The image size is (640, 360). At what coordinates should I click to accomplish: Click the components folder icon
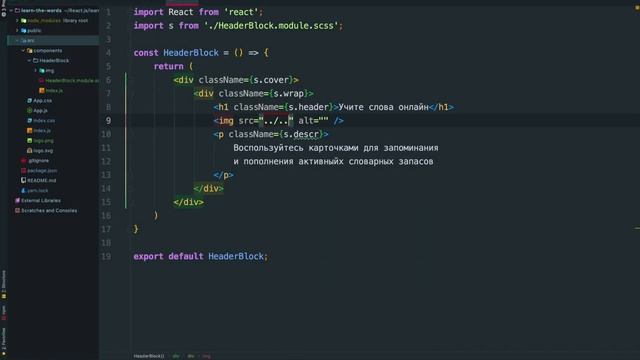tap(30, 51)
